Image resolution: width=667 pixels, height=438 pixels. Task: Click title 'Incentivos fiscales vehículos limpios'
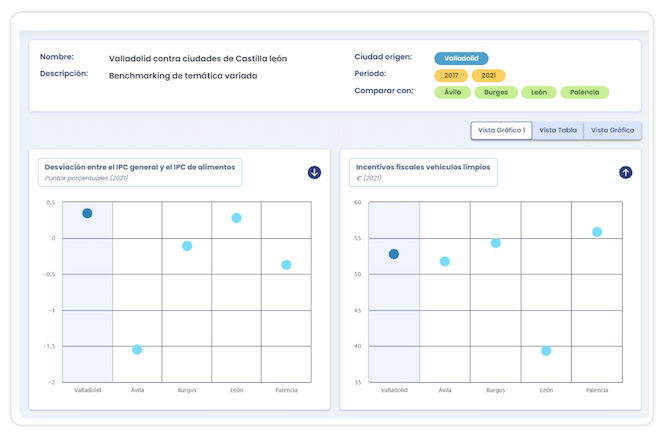[x=423, y=167]
